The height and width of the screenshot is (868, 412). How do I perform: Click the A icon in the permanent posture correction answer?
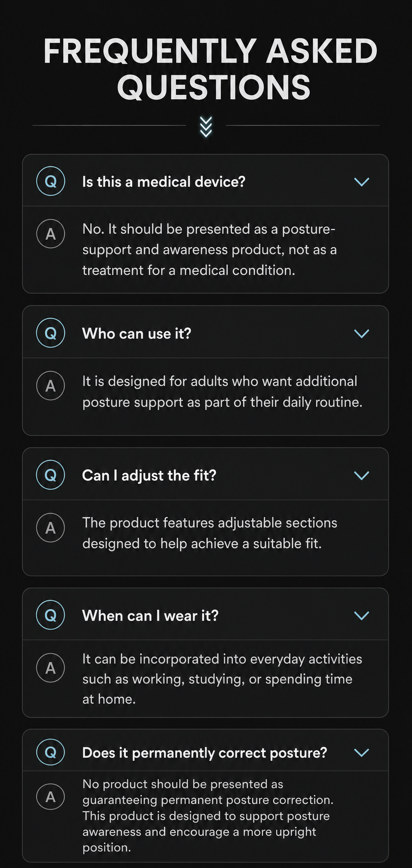[51, 797]
